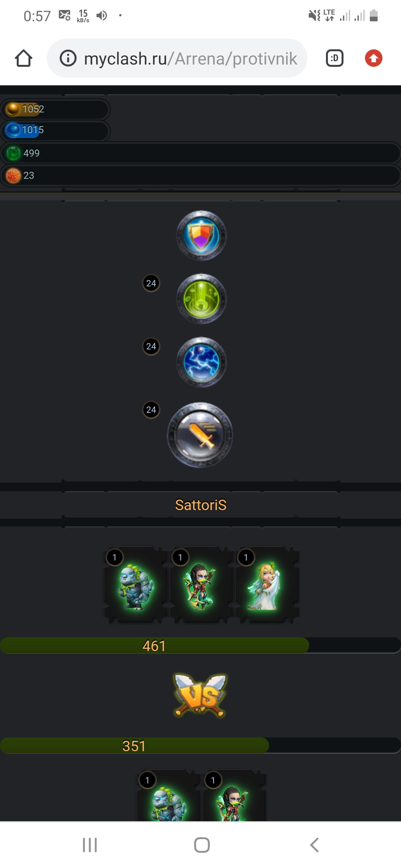Open Android recent apps button
Screen dimensions: 401x868
(x=90, y=845)
